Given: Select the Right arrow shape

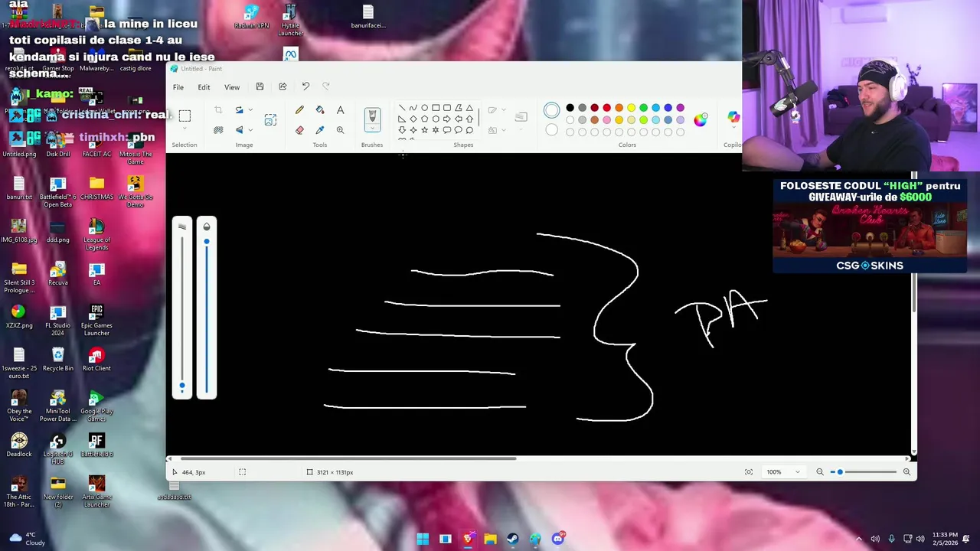Looking at the screenshot, I should click(x=447, y=119).
